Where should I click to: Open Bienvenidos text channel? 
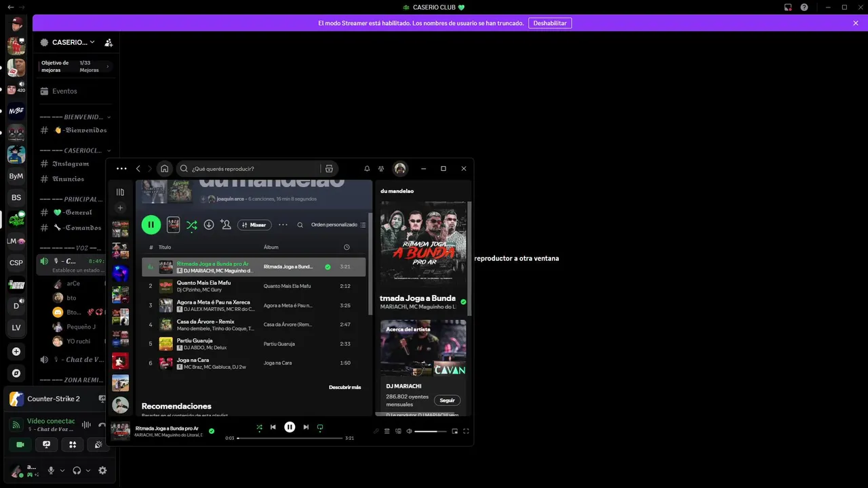[x=75, y=130]
